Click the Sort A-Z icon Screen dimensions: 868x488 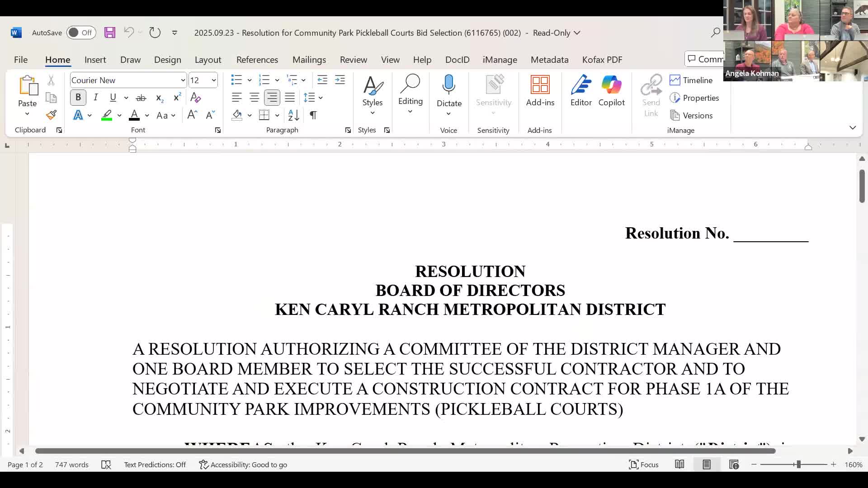[x=293, y=115]
